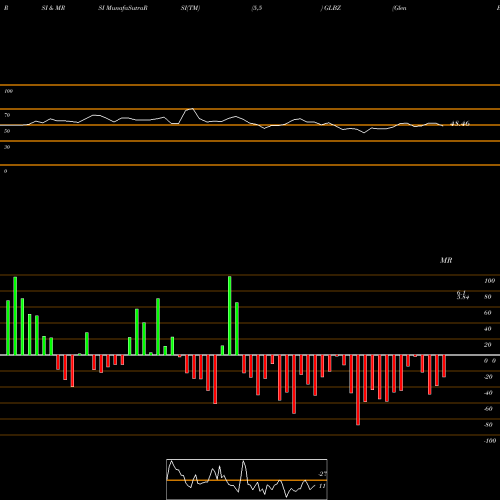Click the RSI current value 48.46
Image resolution: width=500 pixels, height=500 pixels.
tap(460, 124)
